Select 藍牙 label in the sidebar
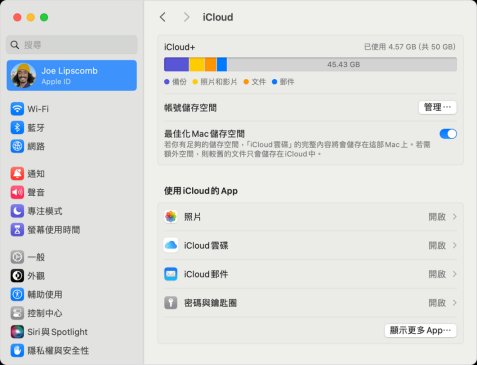 [36, 128]
